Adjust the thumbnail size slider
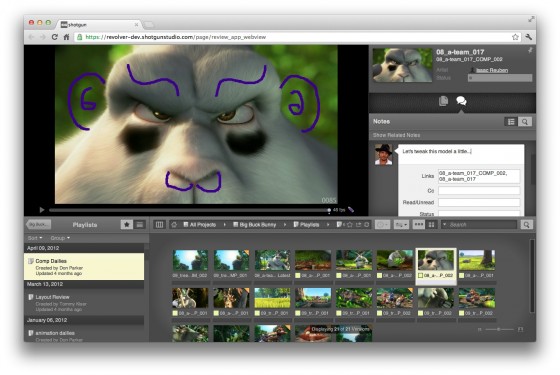The image size is (560, 375). point(498,329)
